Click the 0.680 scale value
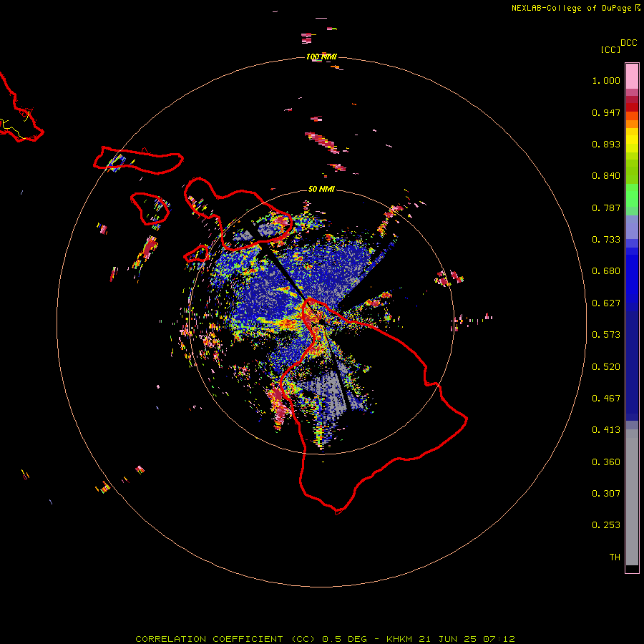 point(606,271)
